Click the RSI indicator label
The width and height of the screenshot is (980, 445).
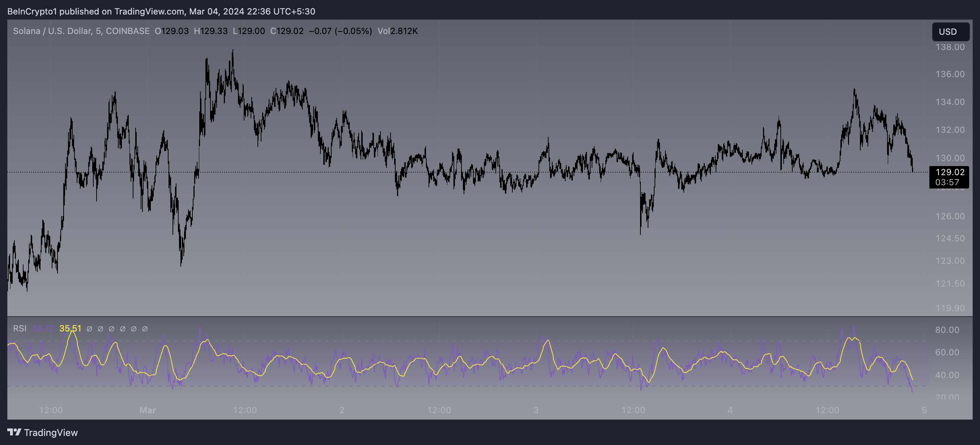20,328
